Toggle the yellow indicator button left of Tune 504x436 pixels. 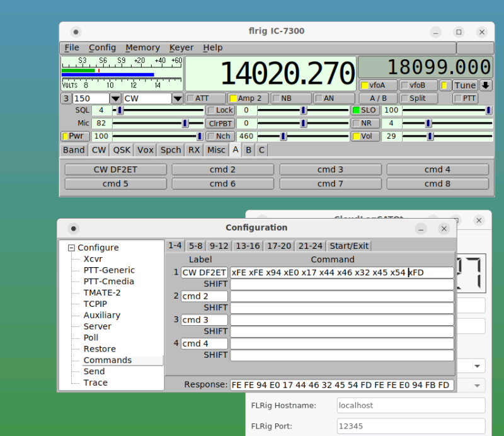(x=445, y=86)
